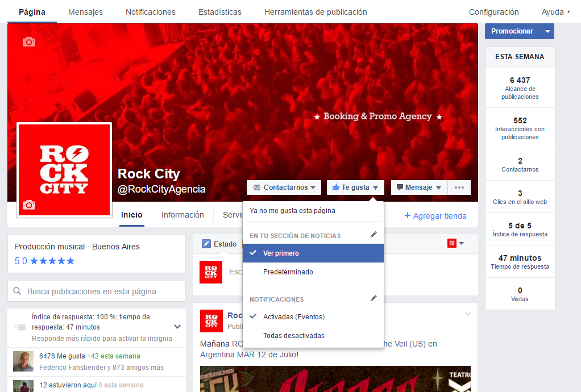
Task: Click Agregar tienda link
Action: tap(435, 216)
